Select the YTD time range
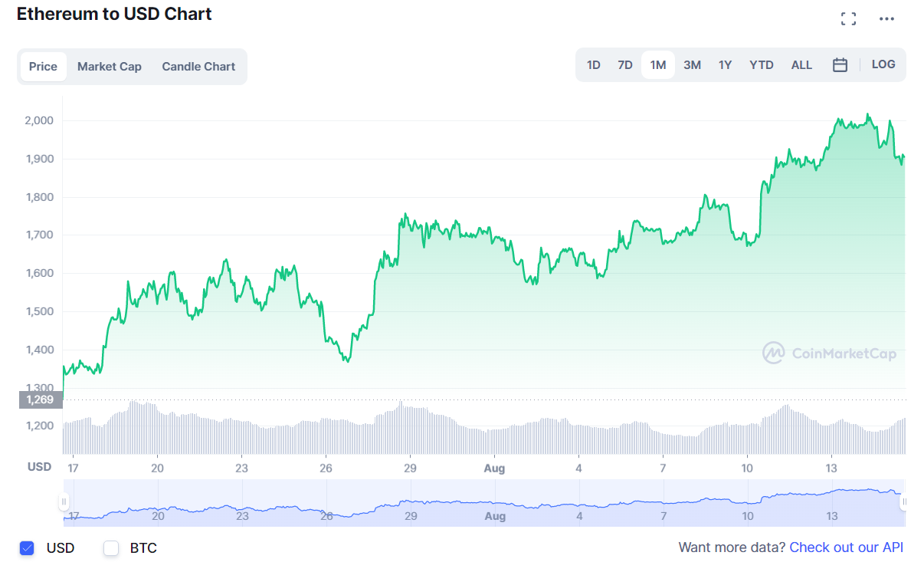Screen dimensions: 924x572 (x=762, y=64)
